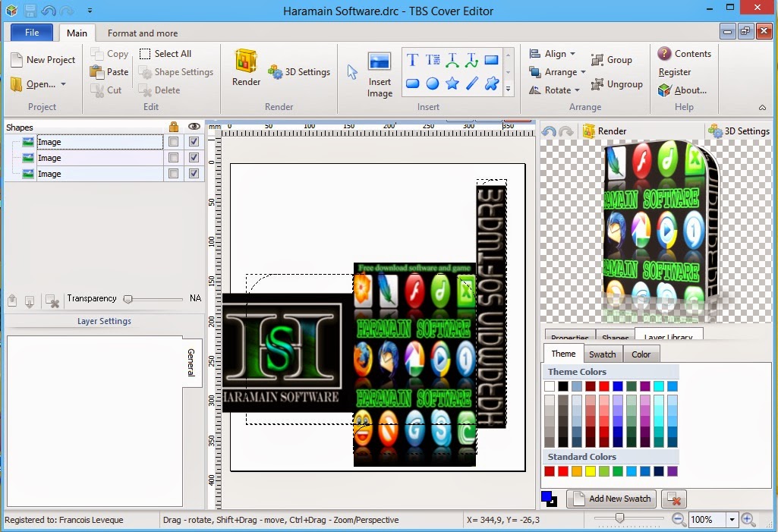Open the File menu tab
The image size is (778, 532).
pos(32,33)
